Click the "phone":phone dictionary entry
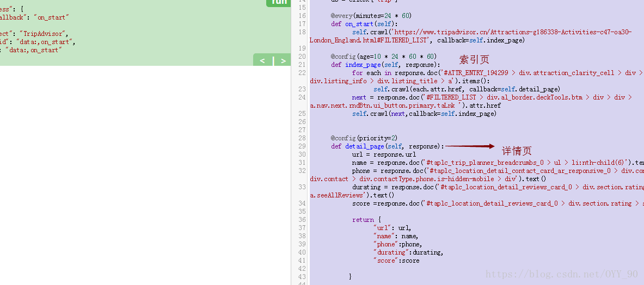The width and height of the screenshot is (644, 285). pyautogui.click(x=397, y=244)
